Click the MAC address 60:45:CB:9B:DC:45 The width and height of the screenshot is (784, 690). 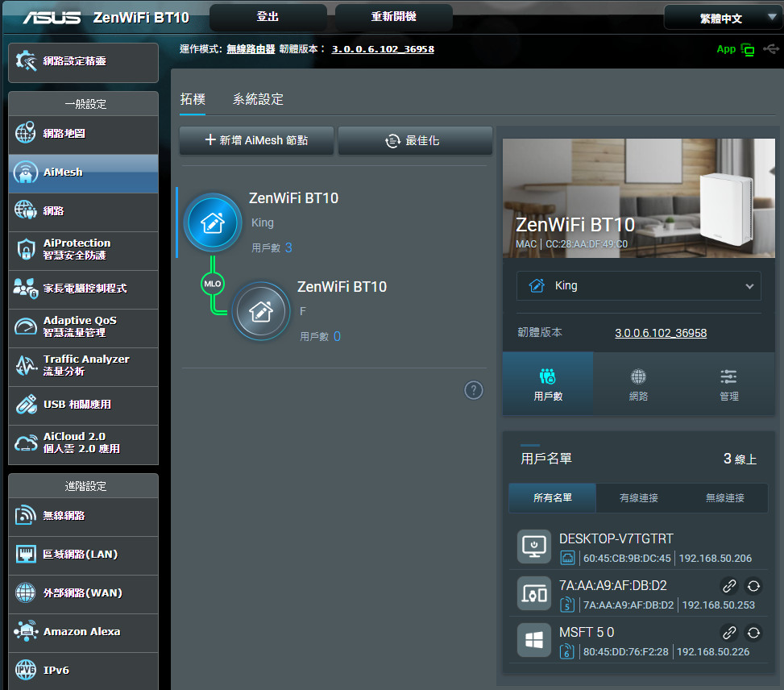point(627,559)
